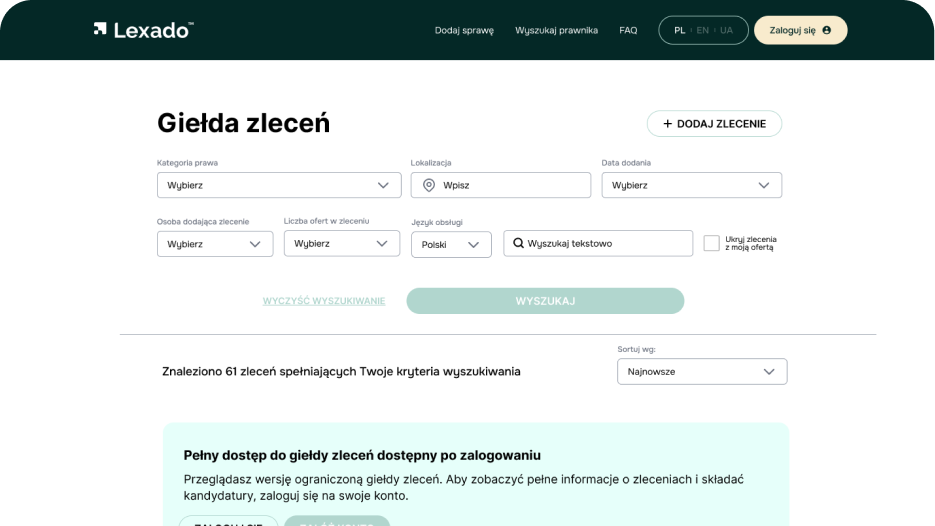Switch language to UA
The image size is (935, 526).
726,30
